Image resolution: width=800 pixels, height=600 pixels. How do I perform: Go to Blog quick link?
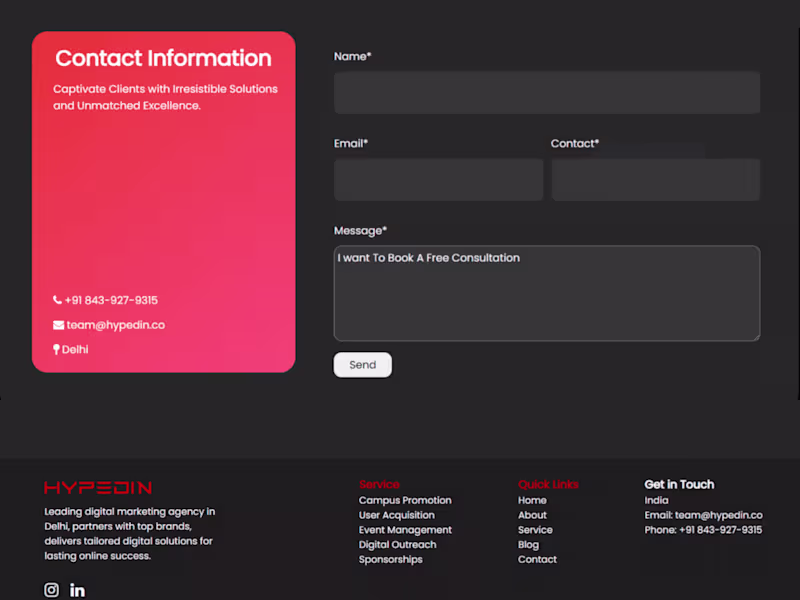[529, 545]
